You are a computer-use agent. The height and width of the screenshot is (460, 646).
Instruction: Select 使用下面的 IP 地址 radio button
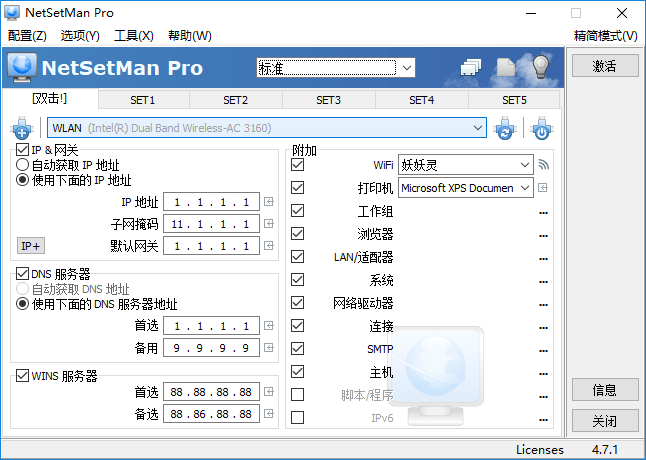(x=22, y=180)
